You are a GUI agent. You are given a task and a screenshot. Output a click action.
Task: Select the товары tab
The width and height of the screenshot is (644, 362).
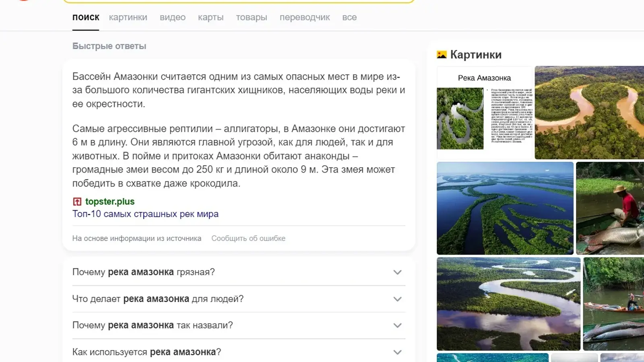252,17
